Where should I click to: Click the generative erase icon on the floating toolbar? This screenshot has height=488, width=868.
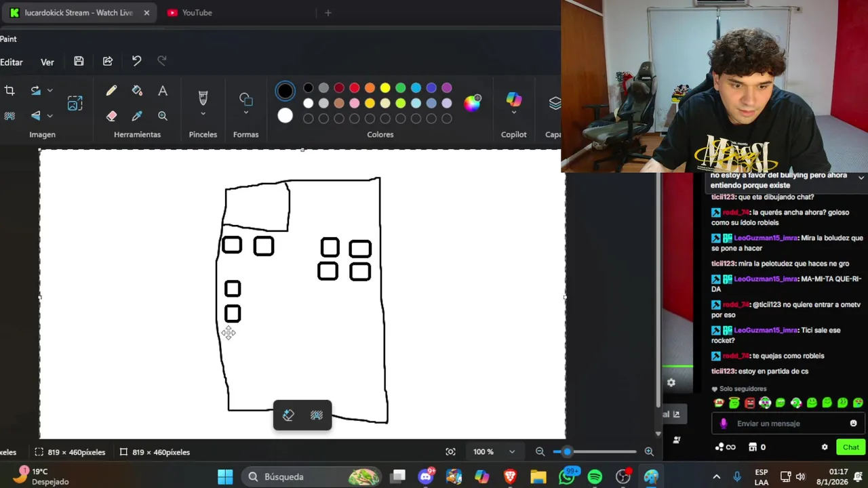[288, 415]
